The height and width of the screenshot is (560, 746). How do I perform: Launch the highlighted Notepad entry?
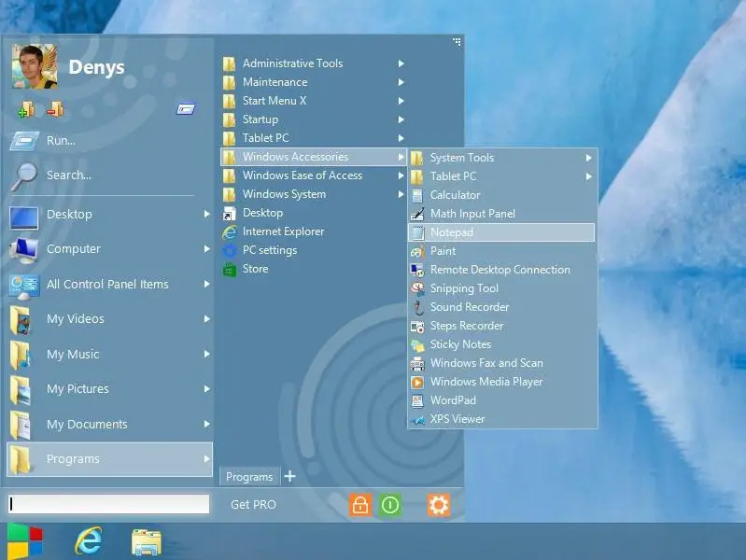(501, 232)
